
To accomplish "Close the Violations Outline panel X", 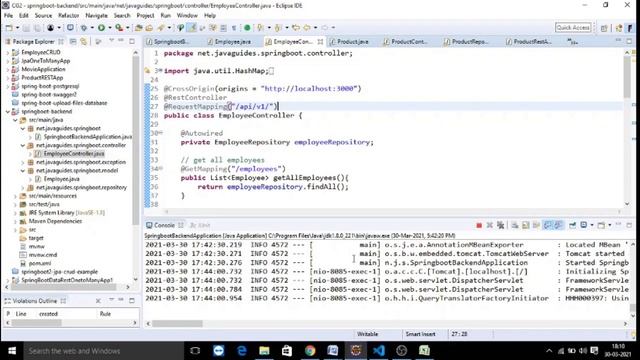I will 98,301.
